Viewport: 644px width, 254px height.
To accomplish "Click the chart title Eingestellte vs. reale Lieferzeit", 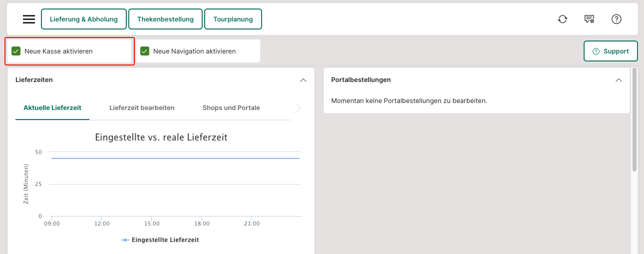I will pos(161,137).
